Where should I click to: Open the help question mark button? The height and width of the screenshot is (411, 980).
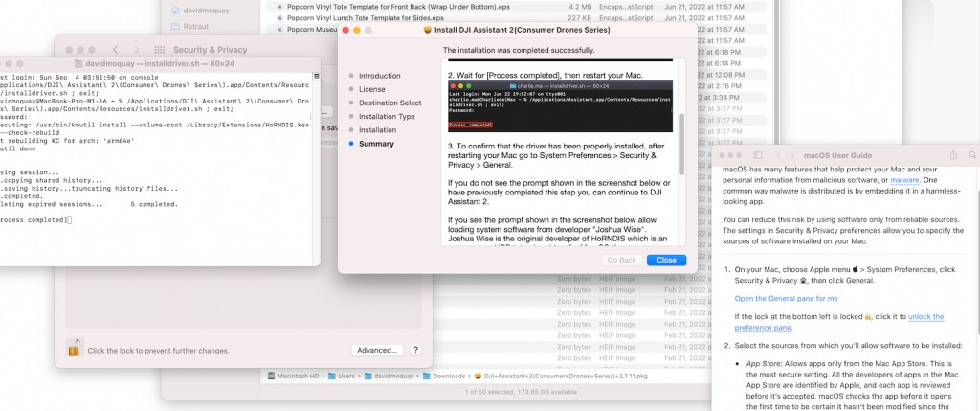tap(415, 351)
